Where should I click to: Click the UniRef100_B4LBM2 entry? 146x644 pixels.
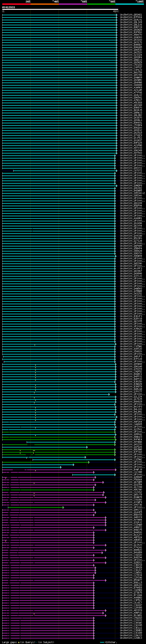tap(131, 412)
